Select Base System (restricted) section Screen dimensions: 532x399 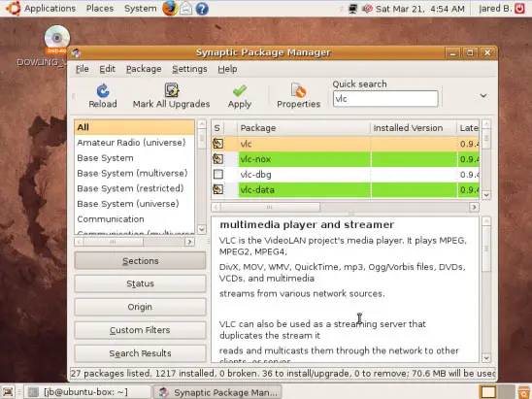(134, 188)
